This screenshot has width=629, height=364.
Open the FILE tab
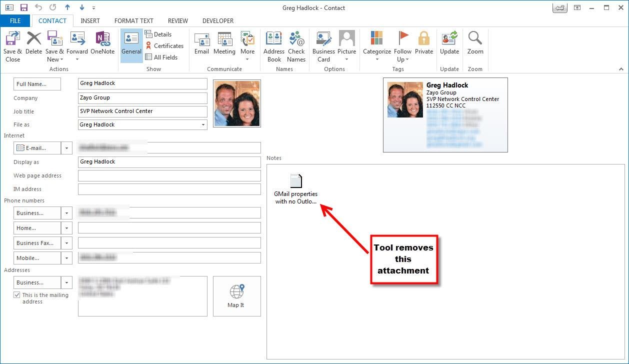pyautogui.click(x=15, y=21)
